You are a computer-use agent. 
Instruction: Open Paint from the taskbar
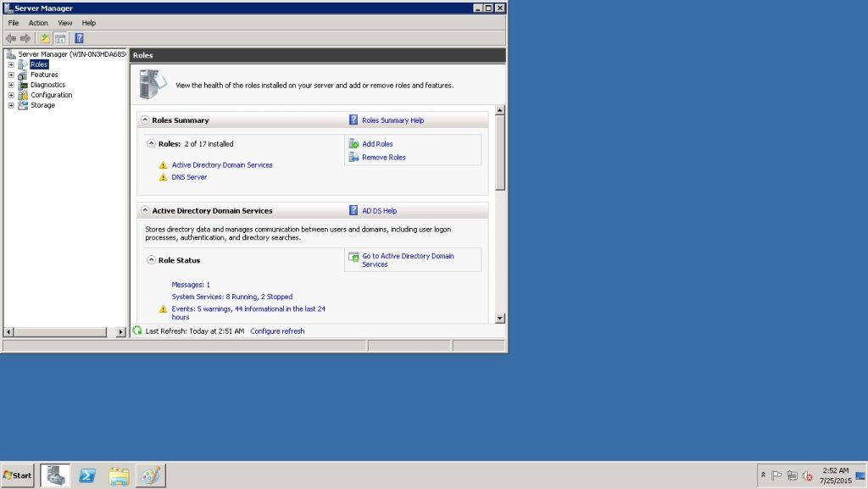(x=151, y=475)
